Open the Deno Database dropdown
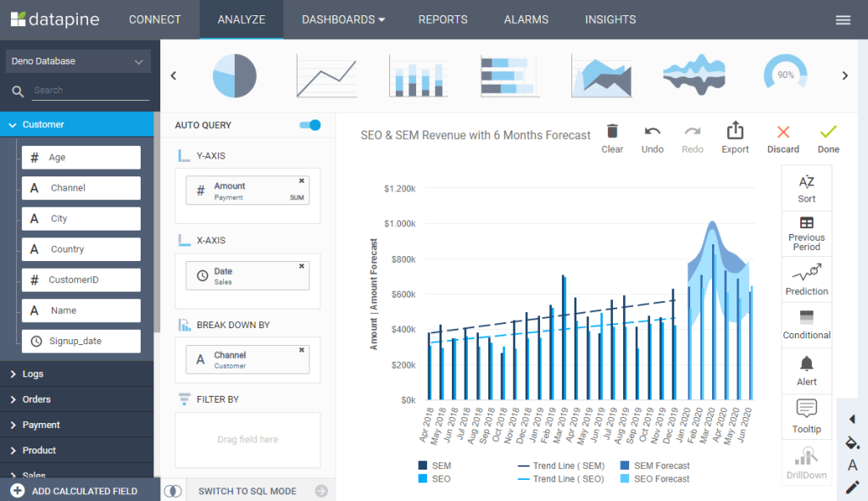Image resolution: width=868 pixels, height=501 pixels. pyautogui.click(x=78, y=61)
